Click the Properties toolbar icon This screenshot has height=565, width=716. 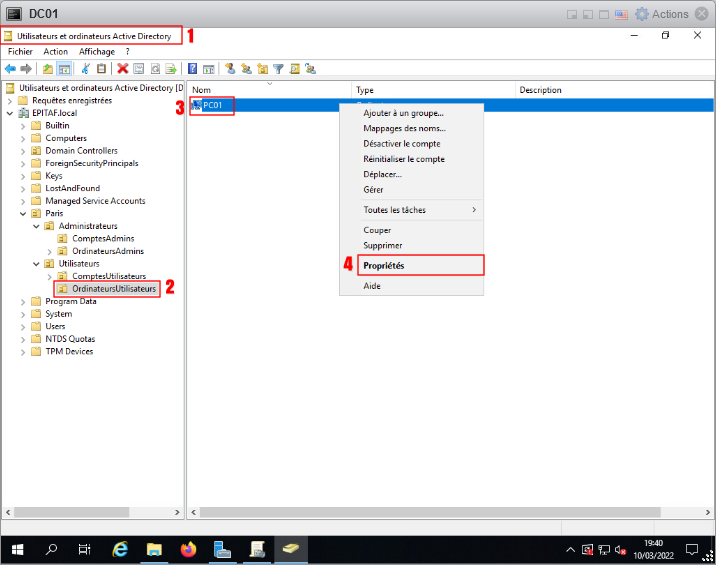coord(139,69)
